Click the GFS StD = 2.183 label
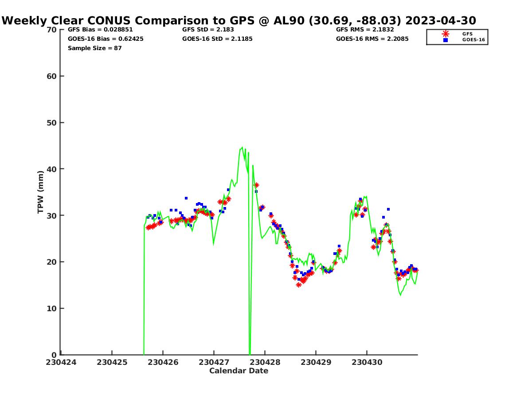The width and height of the screenshot is (532, 399). pos(208,30)
